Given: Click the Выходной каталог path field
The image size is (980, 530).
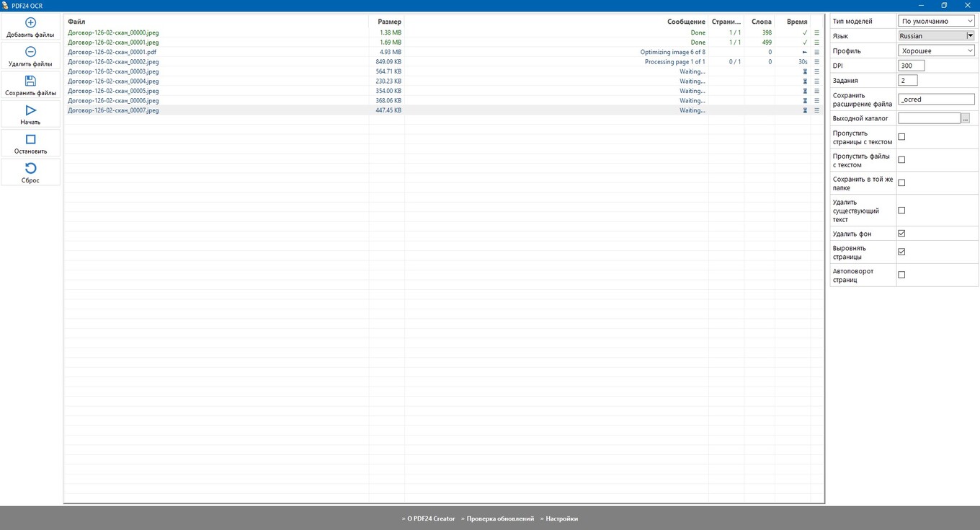Looking at the screenshot, I should pos(930,118).
